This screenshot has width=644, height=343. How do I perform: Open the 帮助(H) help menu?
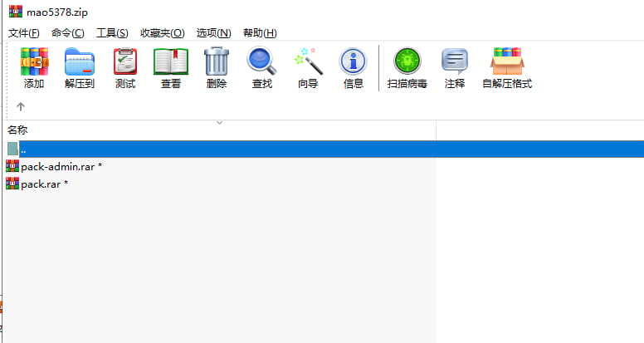(x=260, y=33)
